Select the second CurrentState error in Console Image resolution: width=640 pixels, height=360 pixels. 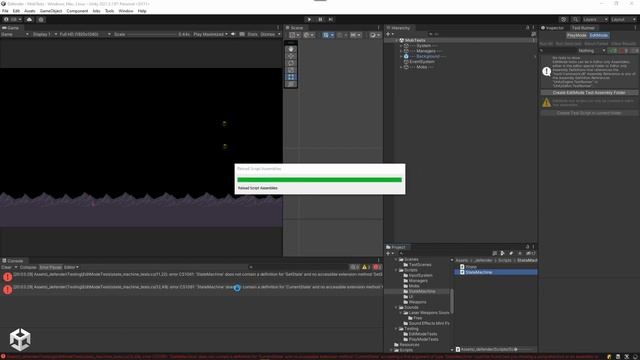[x=192, y=289]
